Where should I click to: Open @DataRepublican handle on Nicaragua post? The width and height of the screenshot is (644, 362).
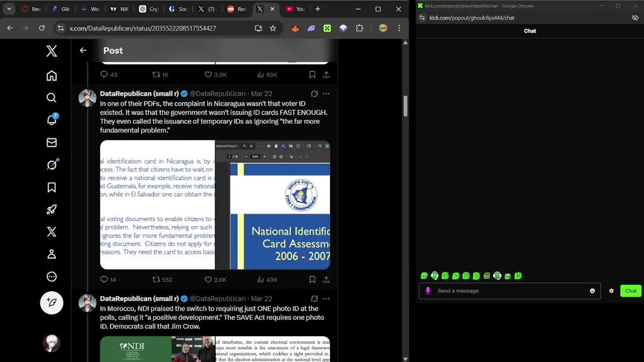[217, 94]
